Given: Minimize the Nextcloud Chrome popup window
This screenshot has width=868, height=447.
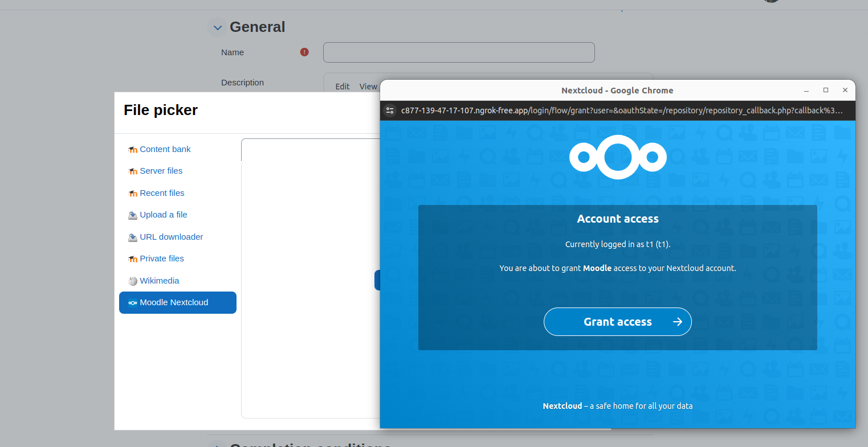Looking at the screenshot, I should pyautogui.click(x=806, y=91).
